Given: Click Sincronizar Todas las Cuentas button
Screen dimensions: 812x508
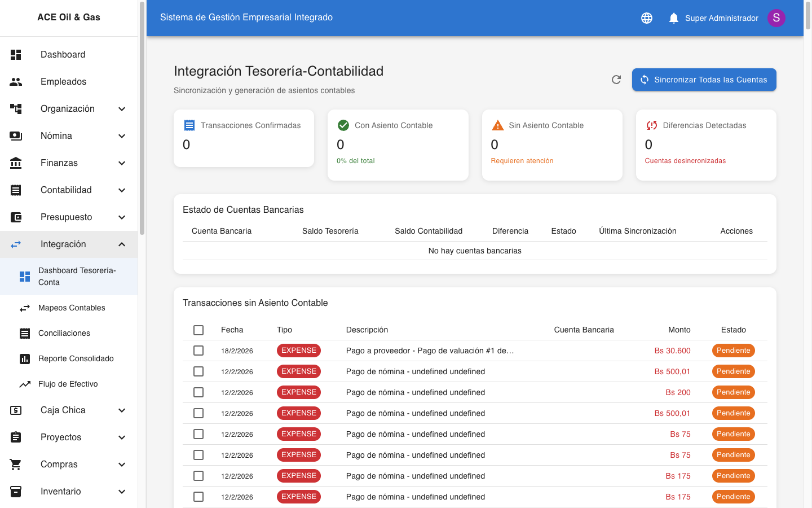Looking at the screenshot, I should [x=704, y=80].
